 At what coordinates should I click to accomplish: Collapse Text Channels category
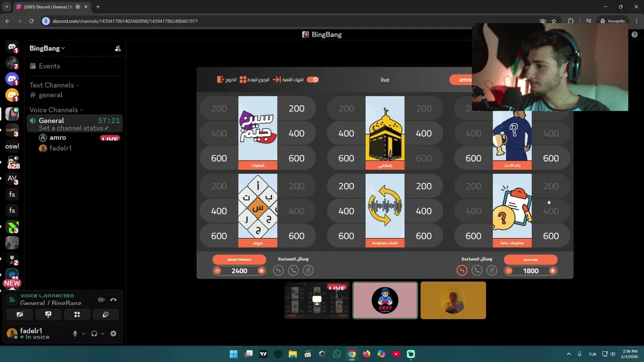(x=54, y=85)
